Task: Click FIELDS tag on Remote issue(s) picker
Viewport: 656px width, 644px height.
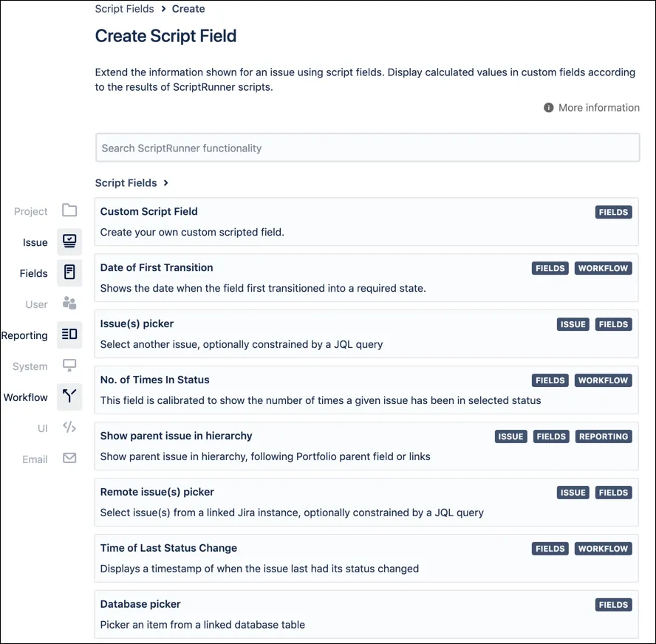Action: (x=613, y=492)
